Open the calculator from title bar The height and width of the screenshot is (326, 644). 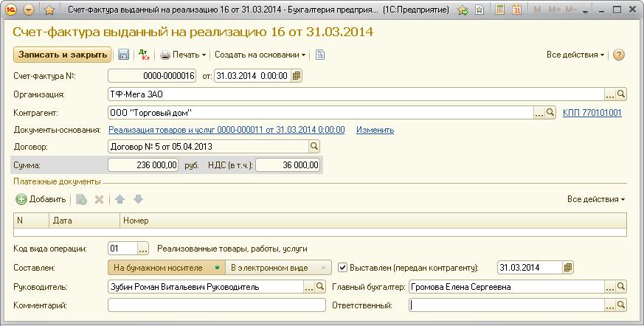tap(499, 10)
